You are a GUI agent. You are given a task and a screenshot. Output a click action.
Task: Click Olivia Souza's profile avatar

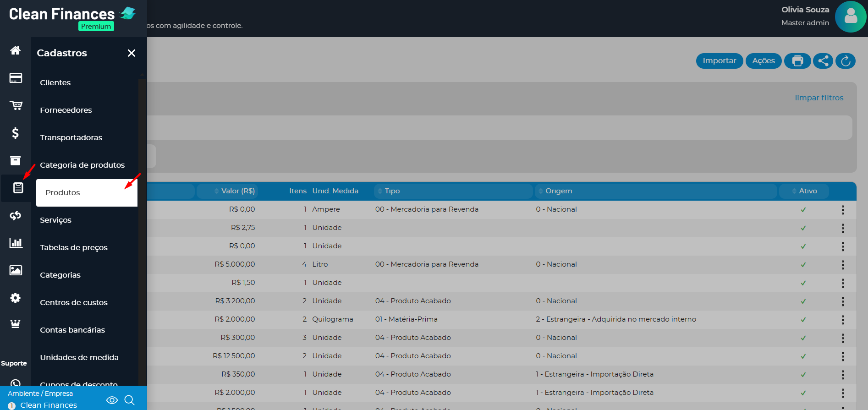pos(851,16)
